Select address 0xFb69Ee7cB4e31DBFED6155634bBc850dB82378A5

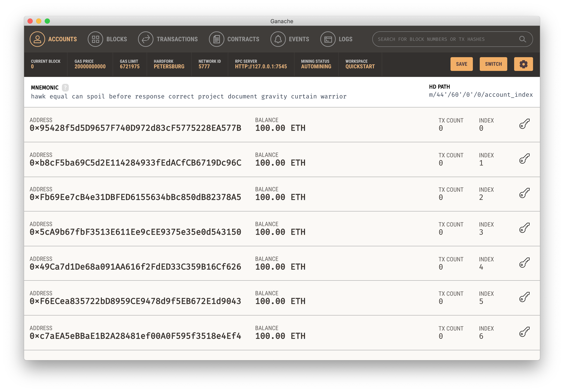[135, 198]
